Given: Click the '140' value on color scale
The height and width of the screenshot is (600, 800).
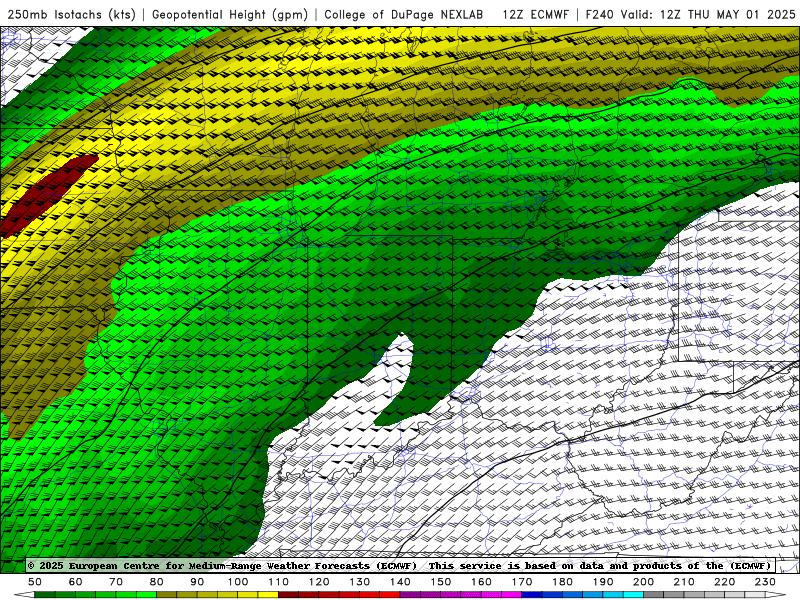Looking at the screenshot, I should (400, 582).
